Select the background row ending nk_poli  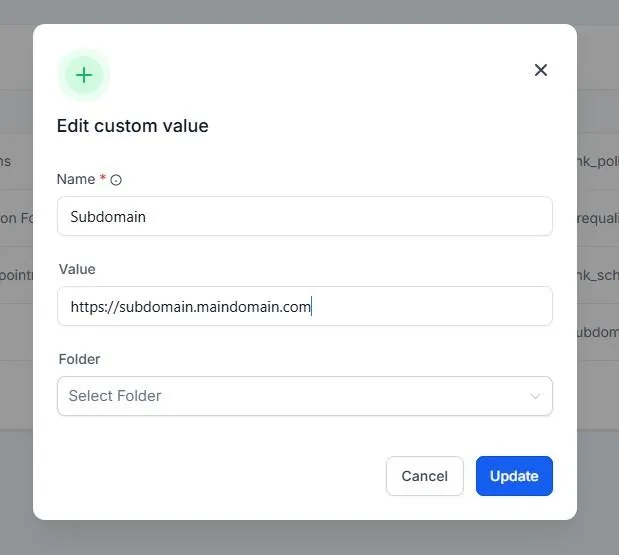[x=598, y=161]
